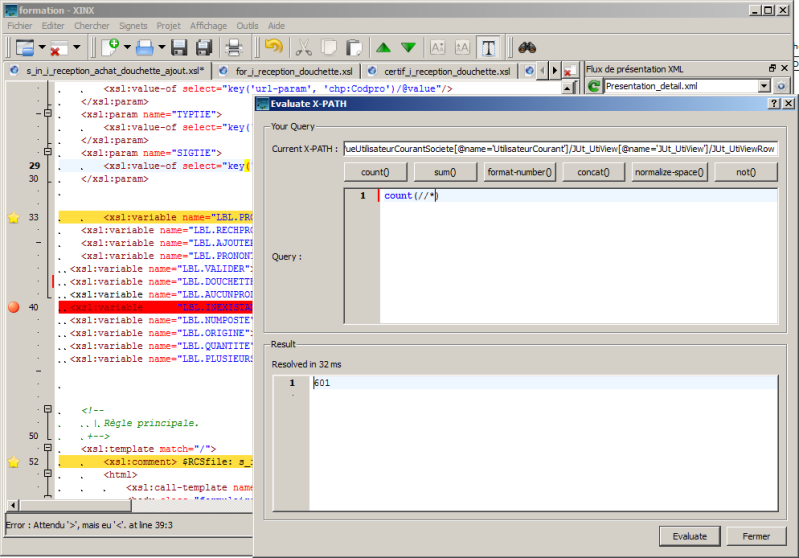The image size is (799, 558).
Task: Click the not() function button
Action: pos(746,172)
